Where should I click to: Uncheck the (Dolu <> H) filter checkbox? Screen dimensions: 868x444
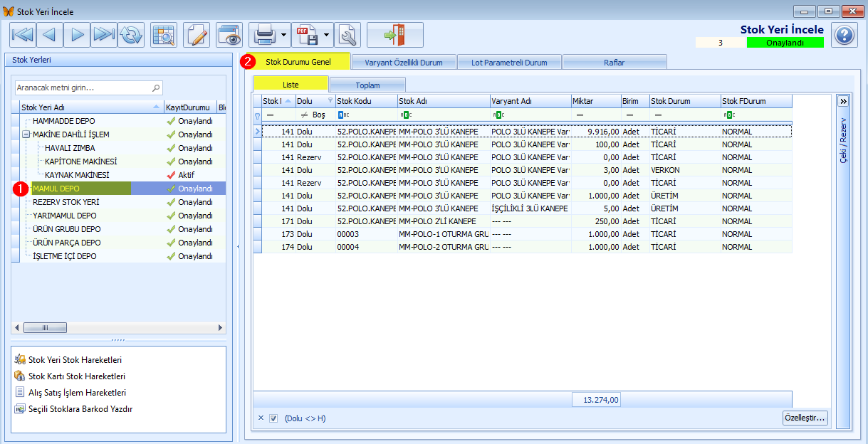pos(273,418)
